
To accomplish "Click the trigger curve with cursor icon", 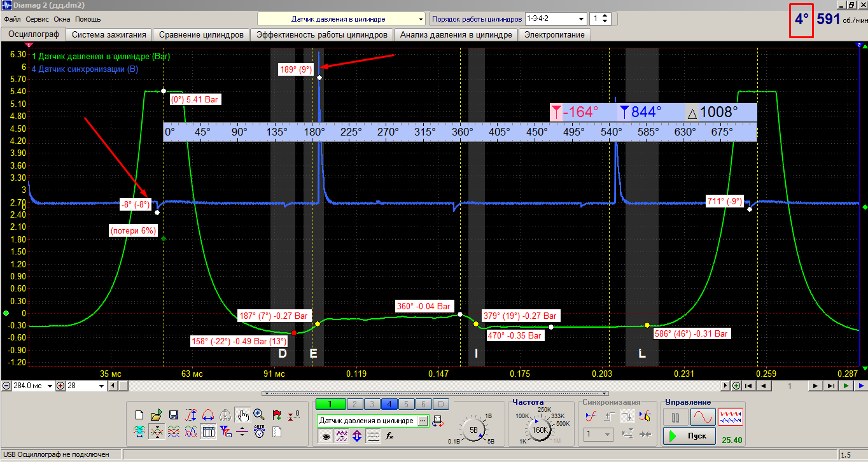I will [x=645, y=416].
